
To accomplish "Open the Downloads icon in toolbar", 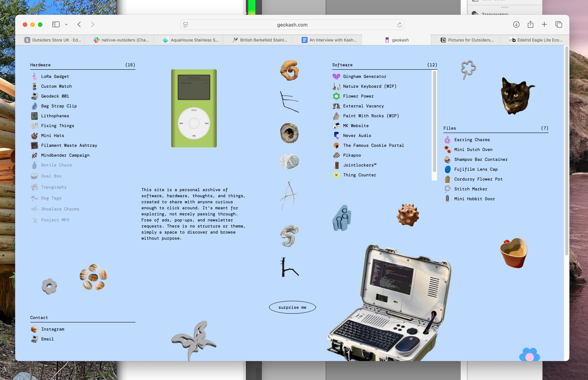I will pos(516,24).
